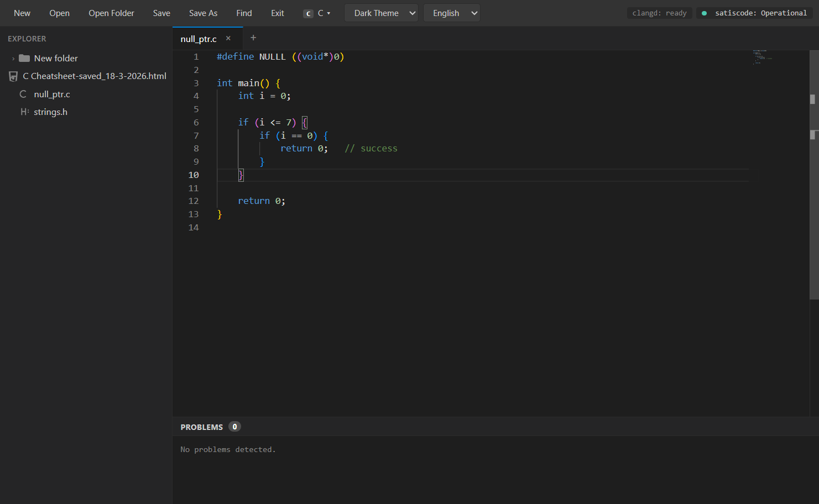Open Find from the top bar

[244, 13]
